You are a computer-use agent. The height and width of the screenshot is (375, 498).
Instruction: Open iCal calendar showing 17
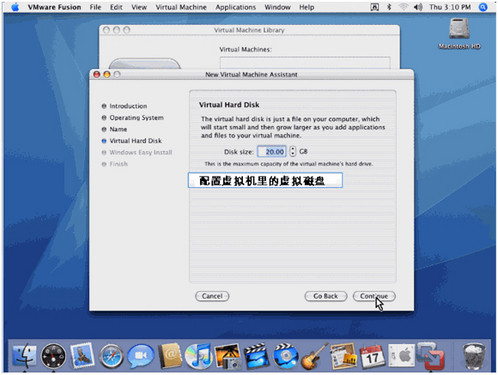(x=372, y=356)
